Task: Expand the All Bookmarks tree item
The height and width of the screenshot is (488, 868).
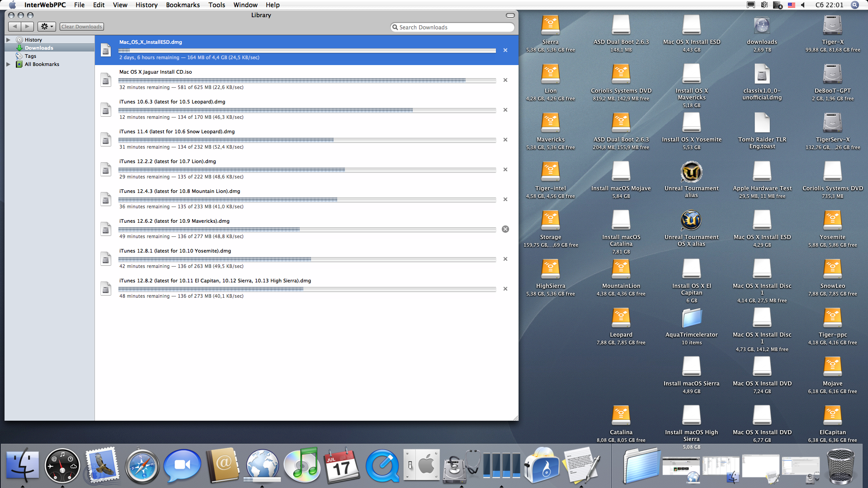Action: pos(8,64)
